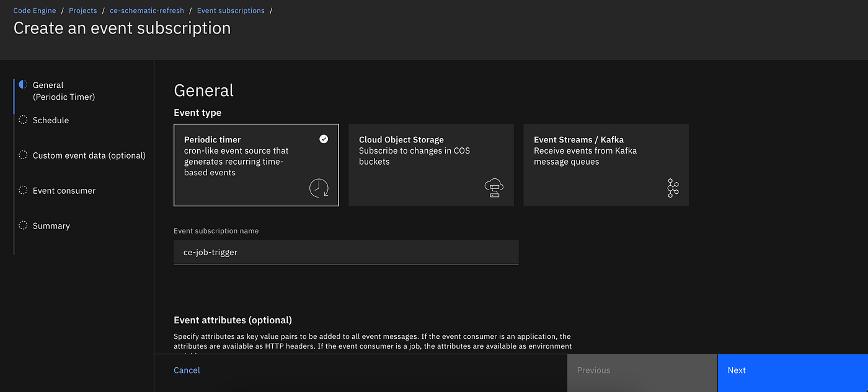The image size is (868, 392).
Task: Choose Cloud Object Storage event type
Action: 431,164
